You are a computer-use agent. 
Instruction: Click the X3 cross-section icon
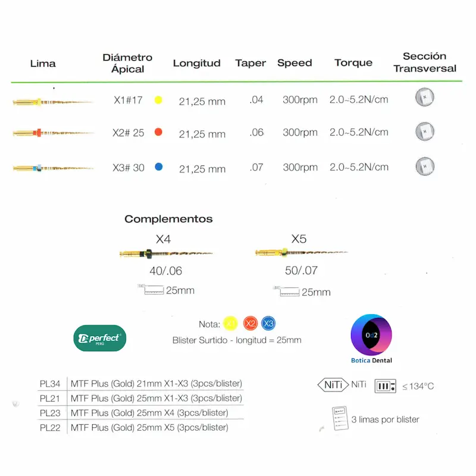coord(425,166)
